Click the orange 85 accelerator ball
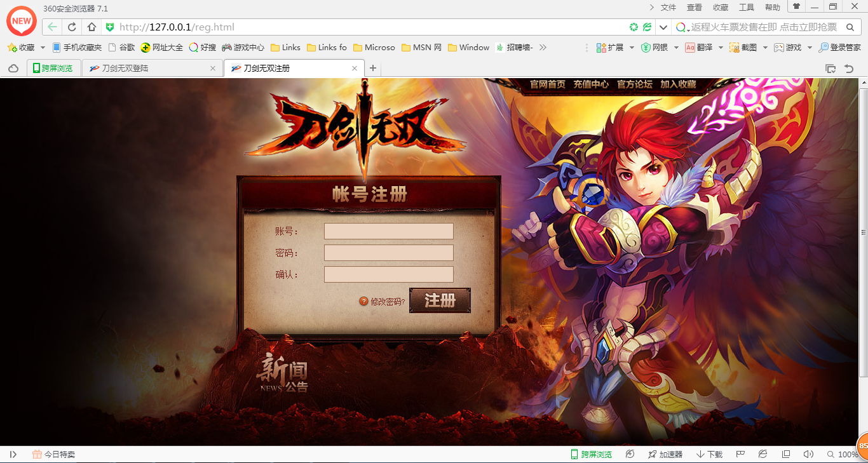Screen dimensions: 868x463 (862, 446)
